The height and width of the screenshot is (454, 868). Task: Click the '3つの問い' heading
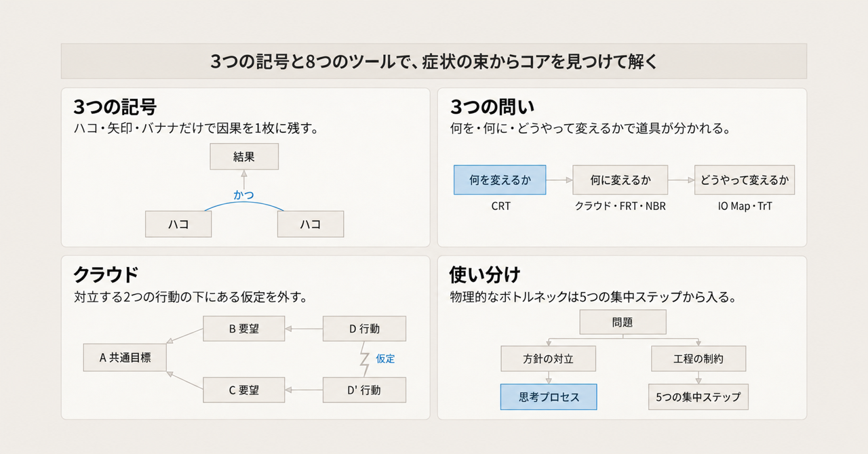coord(492,107)
